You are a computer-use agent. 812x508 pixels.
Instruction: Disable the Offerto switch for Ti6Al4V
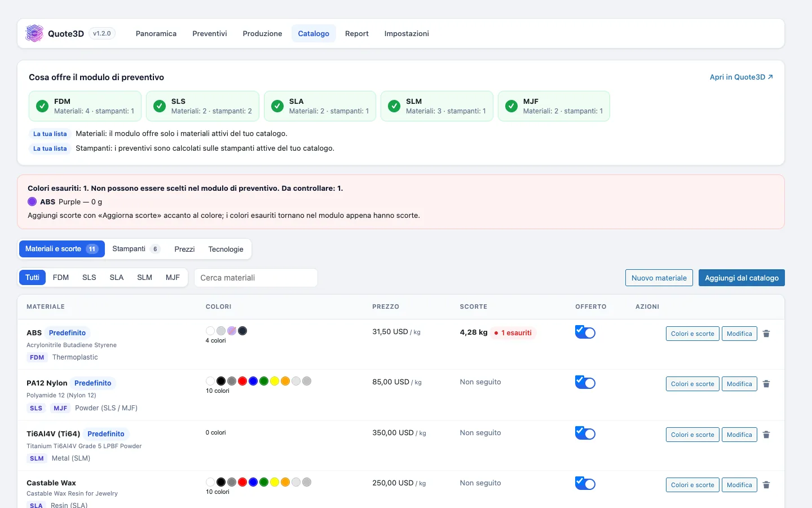[585, 433]
